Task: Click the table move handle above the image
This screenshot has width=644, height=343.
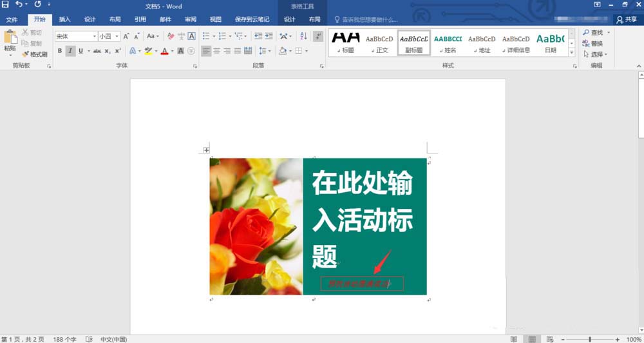Action: [x=206, y=150]
